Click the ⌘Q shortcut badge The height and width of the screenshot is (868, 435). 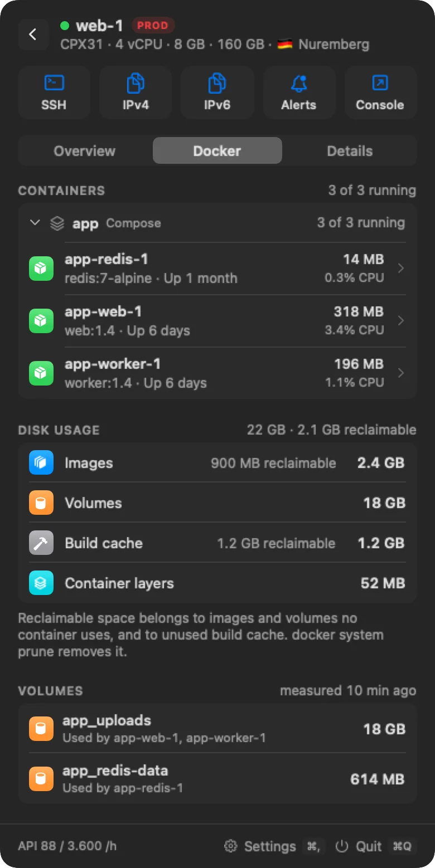tap(402, 846)
